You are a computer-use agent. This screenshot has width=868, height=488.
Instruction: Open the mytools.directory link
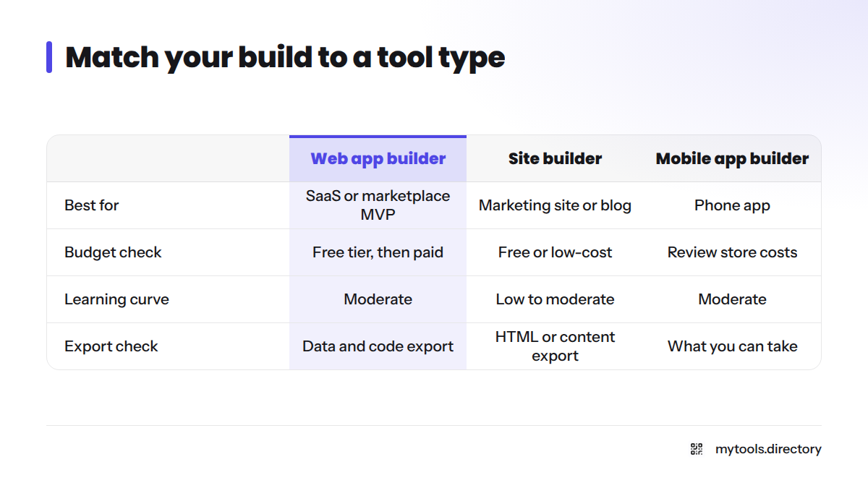click(768, 449)
